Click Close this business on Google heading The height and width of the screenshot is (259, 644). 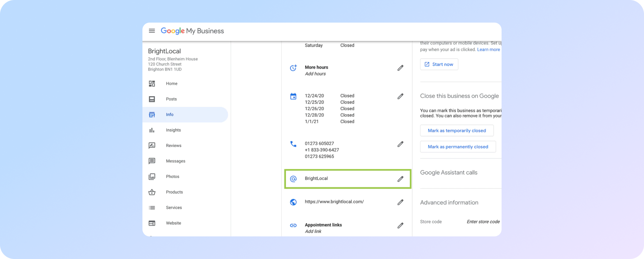[x=459, y=96]
